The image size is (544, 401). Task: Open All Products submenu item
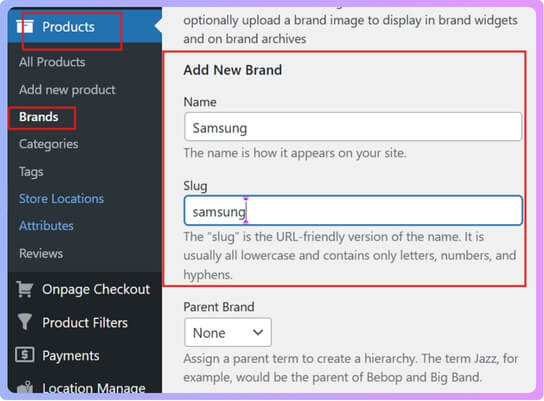pos(52,62)
